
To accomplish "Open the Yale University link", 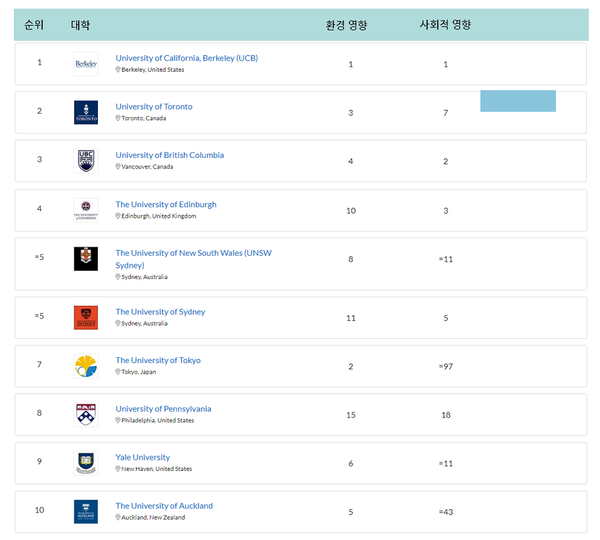I will pos(143,457).
